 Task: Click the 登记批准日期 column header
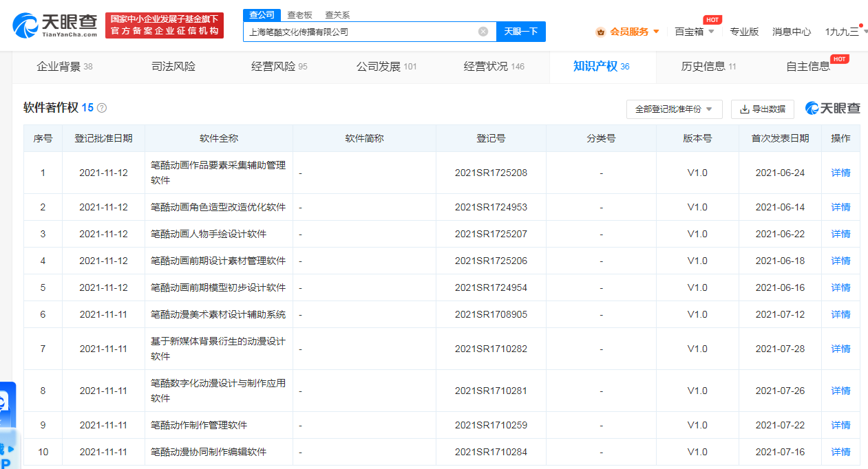[103, 138]
